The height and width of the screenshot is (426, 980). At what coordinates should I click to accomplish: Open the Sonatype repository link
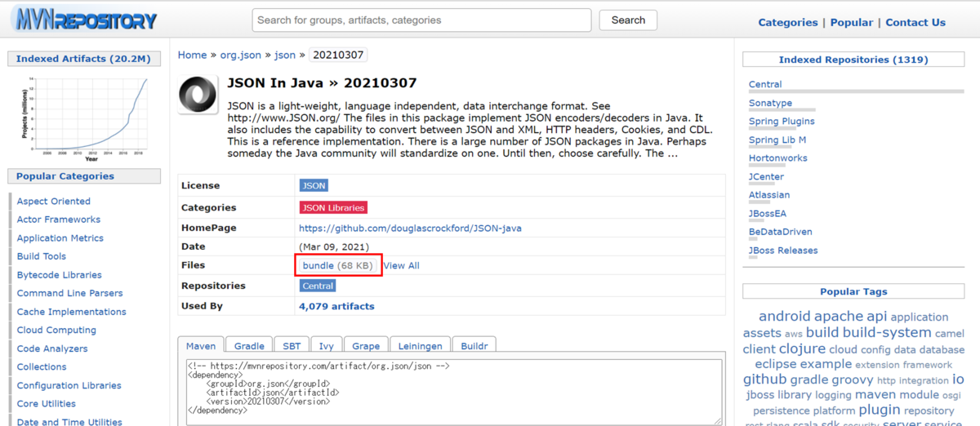[770, 103]
